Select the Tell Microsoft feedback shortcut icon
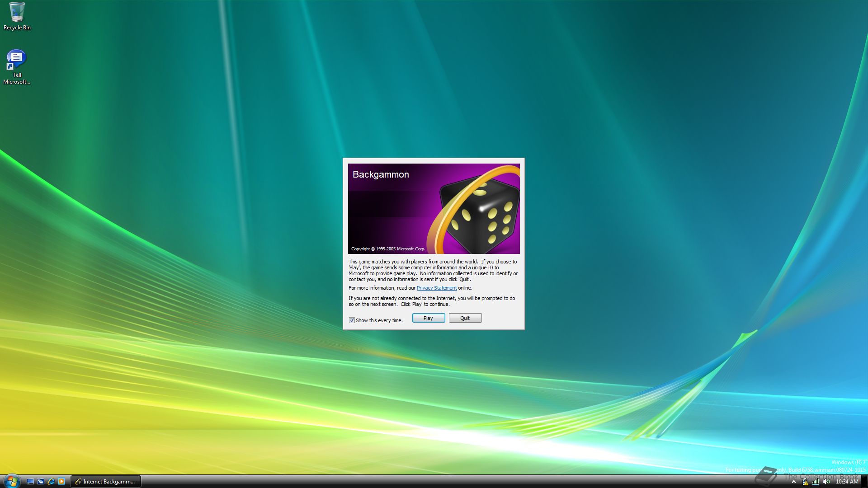This screenshot has height=488, width=868. click(17, 67)
